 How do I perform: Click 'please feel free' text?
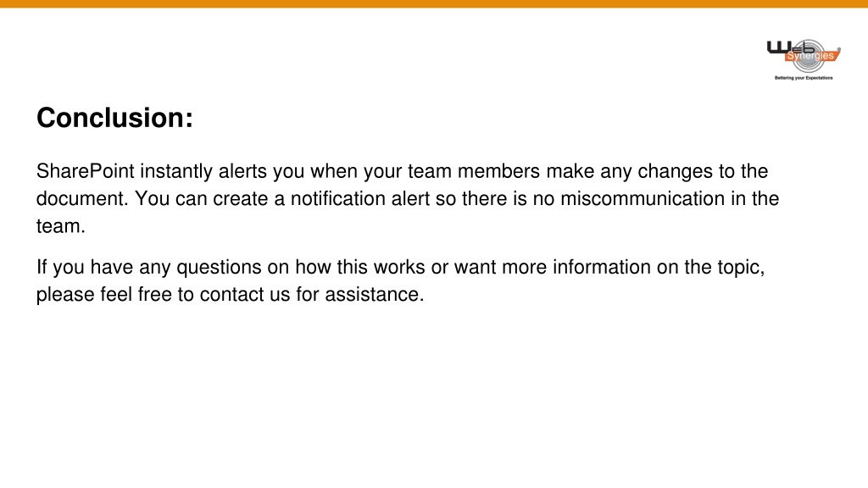[104, 295]
